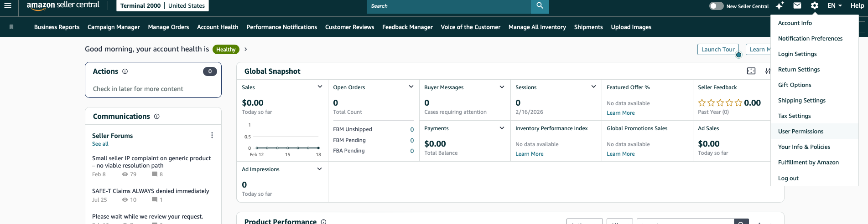Open Campaign Manager in navigation bar
868x224 pixels.
tap(114, 27)
